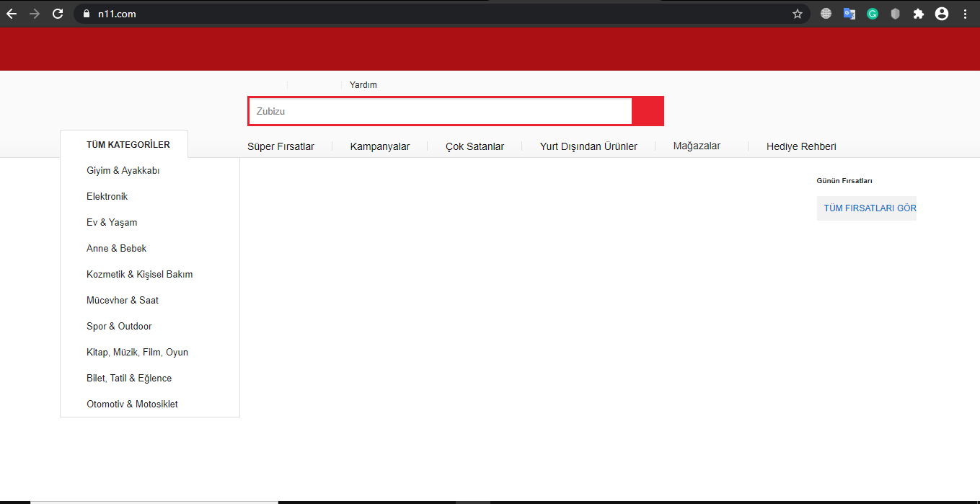View site info via padlock icon
Viewport: 980px width, 504px height.
87,14
